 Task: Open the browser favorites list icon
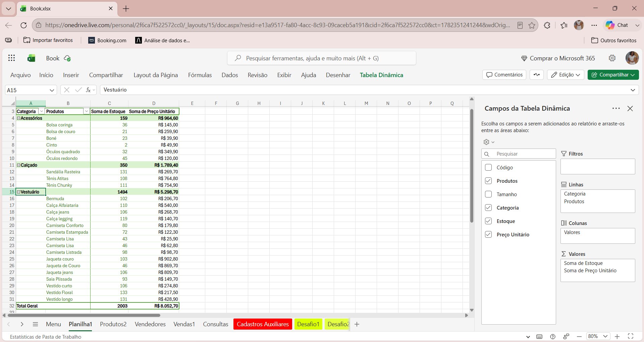(564, 25)
